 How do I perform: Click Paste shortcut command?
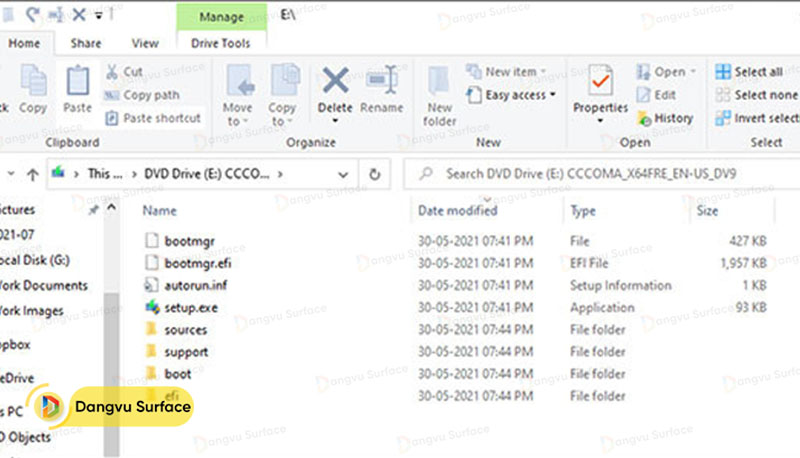[153, 118]
